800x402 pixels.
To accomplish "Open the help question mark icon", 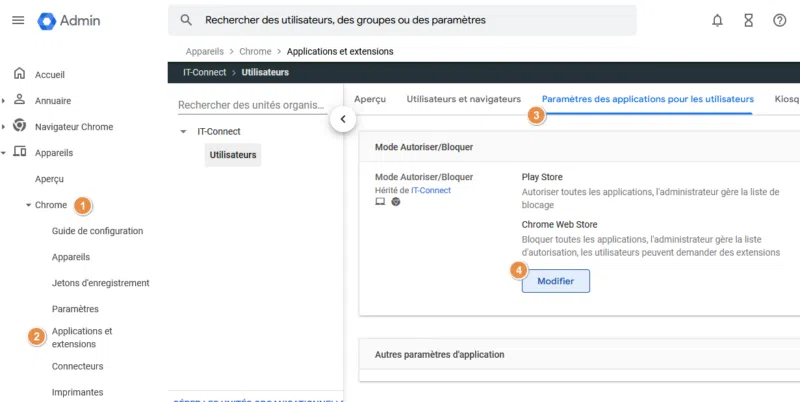I will (780, 20).
